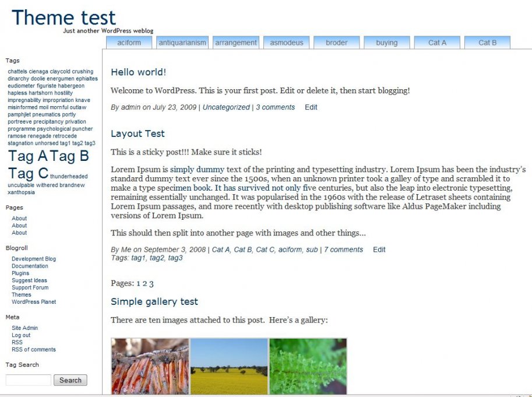This screenshot has width=532, height=397.
Task: Select the 'Cat A' navigation tab
Action: 437,43
